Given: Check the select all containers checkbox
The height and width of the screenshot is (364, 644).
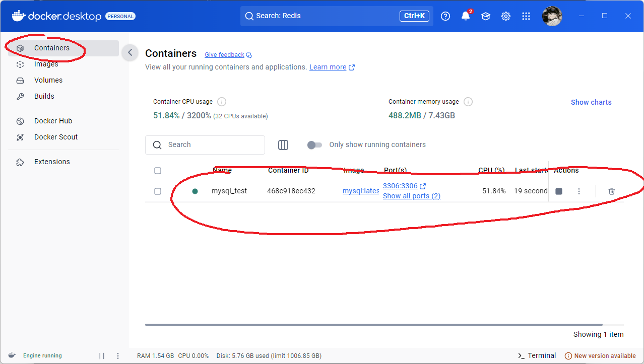Looking at the screenshot, I should tap(158, 171).
